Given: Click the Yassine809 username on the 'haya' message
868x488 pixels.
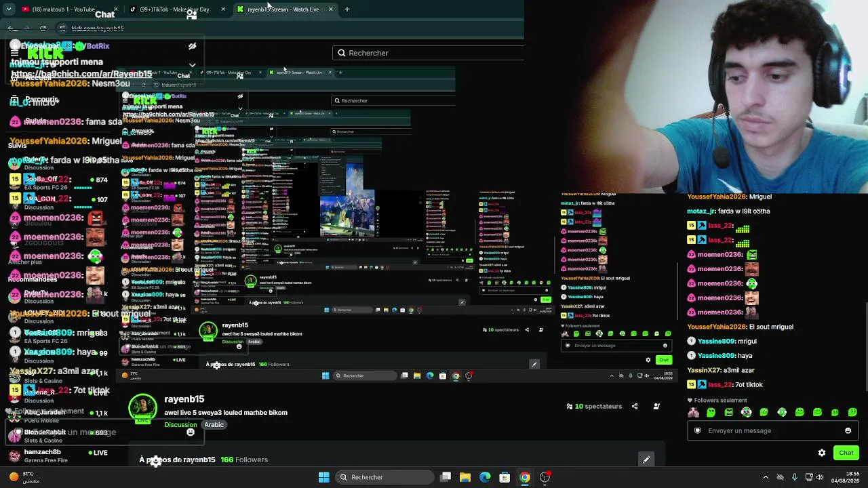Looking at the screenshot, I should [717, 356].
